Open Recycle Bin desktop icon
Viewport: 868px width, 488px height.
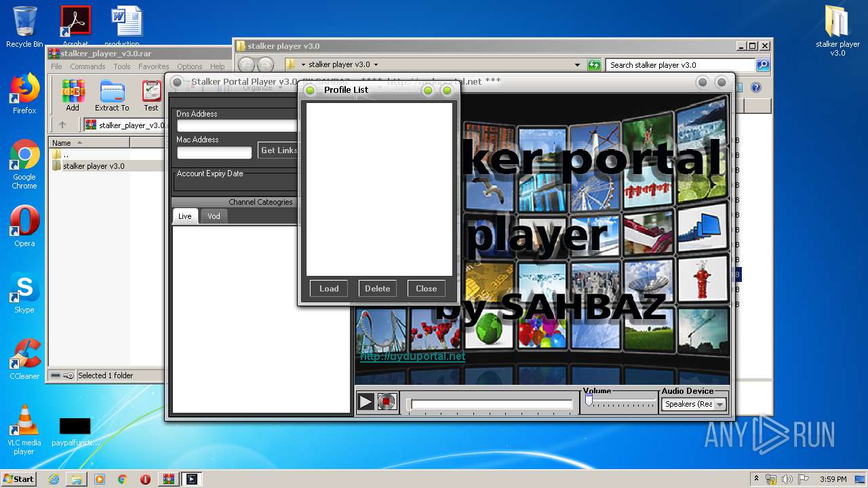[24, 26]
